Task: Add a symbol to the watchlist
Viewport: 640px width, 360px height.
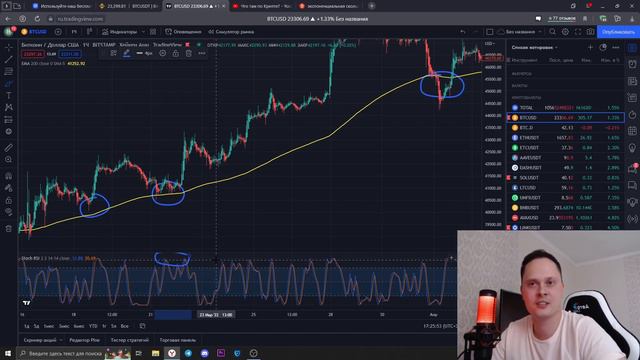Action: [x=590, y=48]
